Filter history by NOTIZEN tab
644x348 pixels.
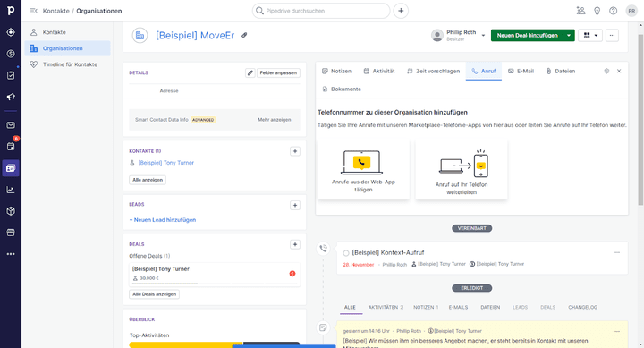pos(426,308)
